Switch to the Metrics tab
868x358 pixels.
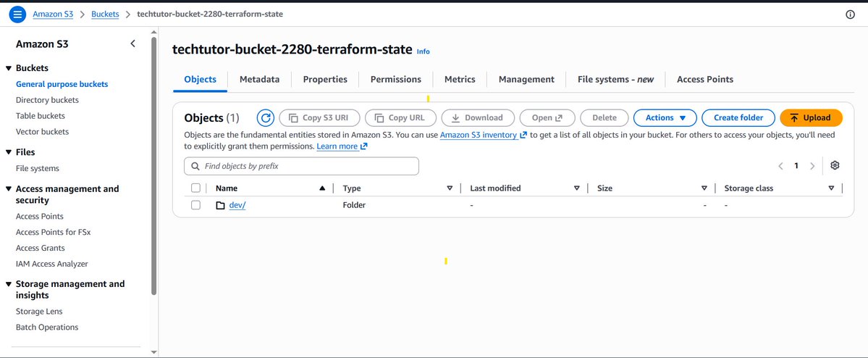(460, 79)
